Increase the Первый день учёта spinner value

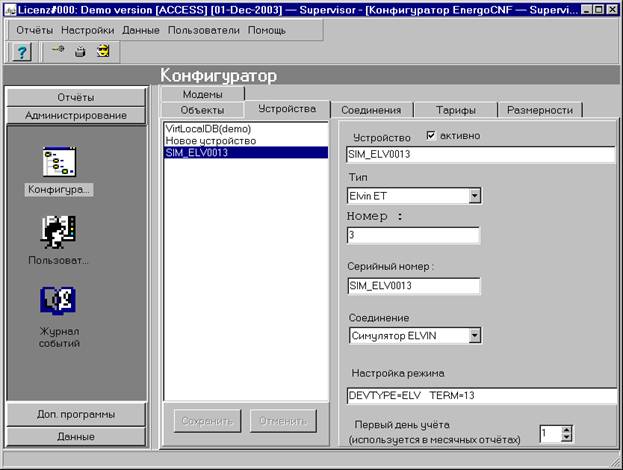point(567,429)
